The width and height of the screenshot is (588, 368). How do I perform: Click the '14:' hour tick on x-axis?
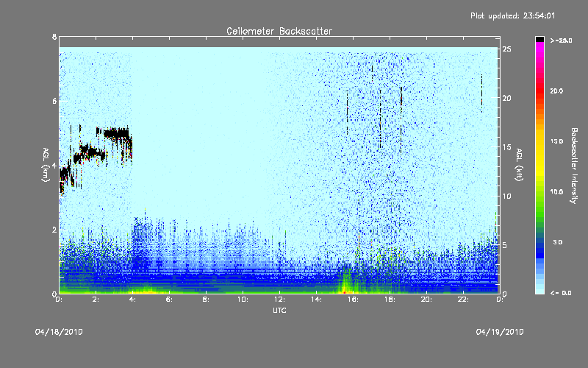(x=317, y=300)
